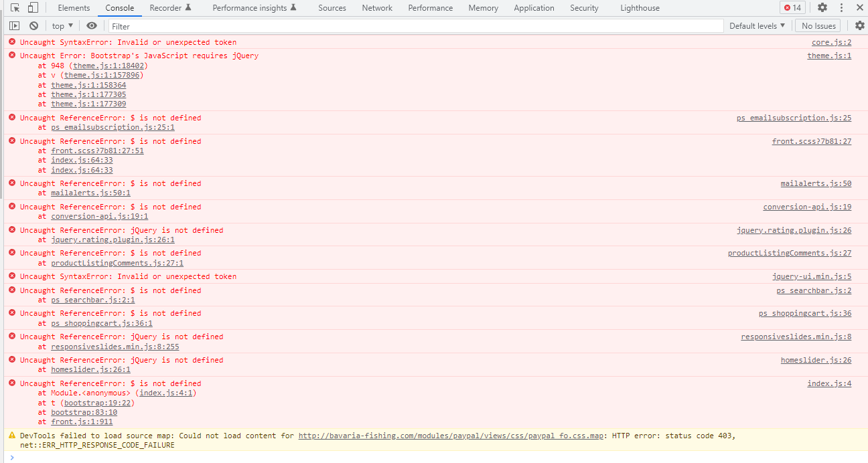Click the console prompt input line
Viewport: 868px width, 463px height.
[x=435, y=457]
